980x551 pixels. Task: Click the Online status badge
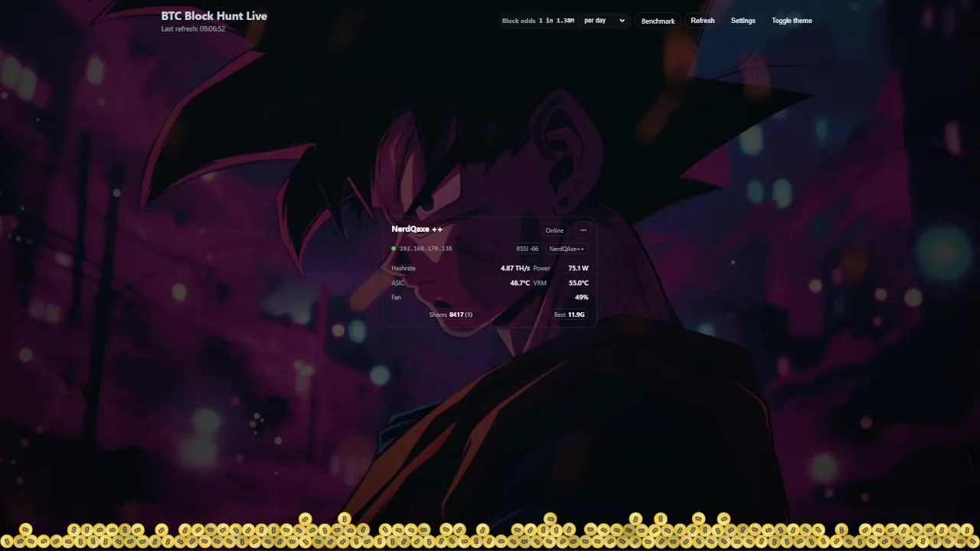[554, 230]
